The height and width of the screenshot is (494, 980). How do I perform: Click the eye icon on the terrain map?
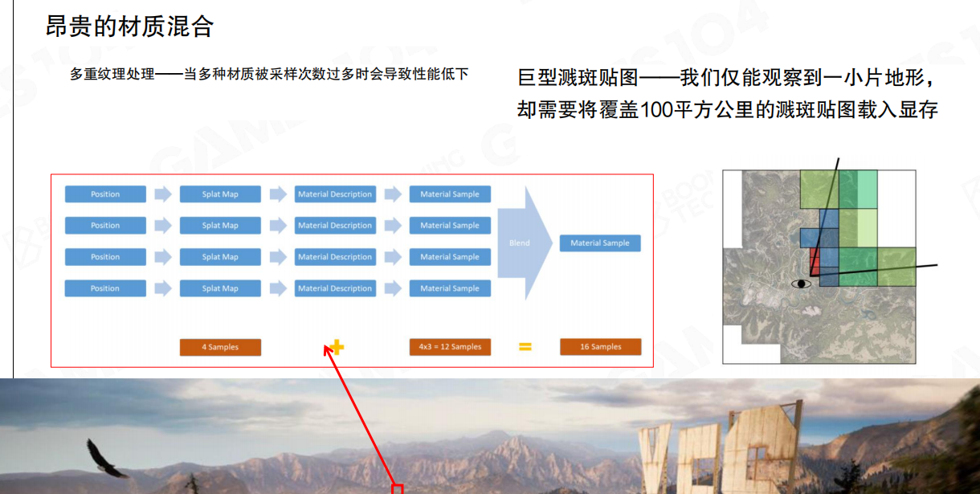pyautogui.click(x=801, y=284)
